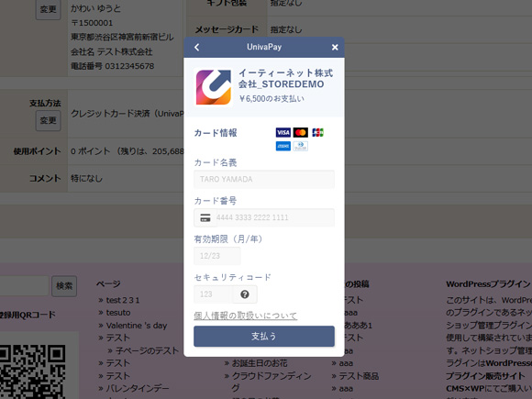Click the カード情報 heading

coord(216,133)
